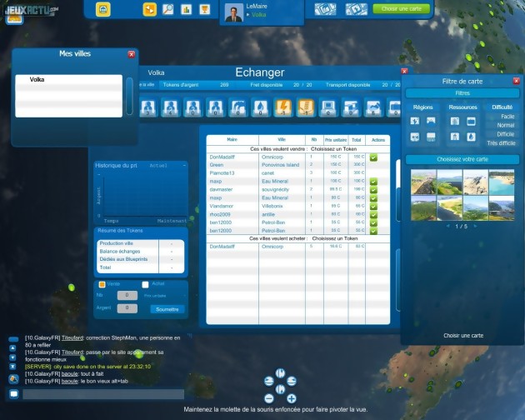
Task: Go to next page of map thumbnails
Action: (477, 226)
